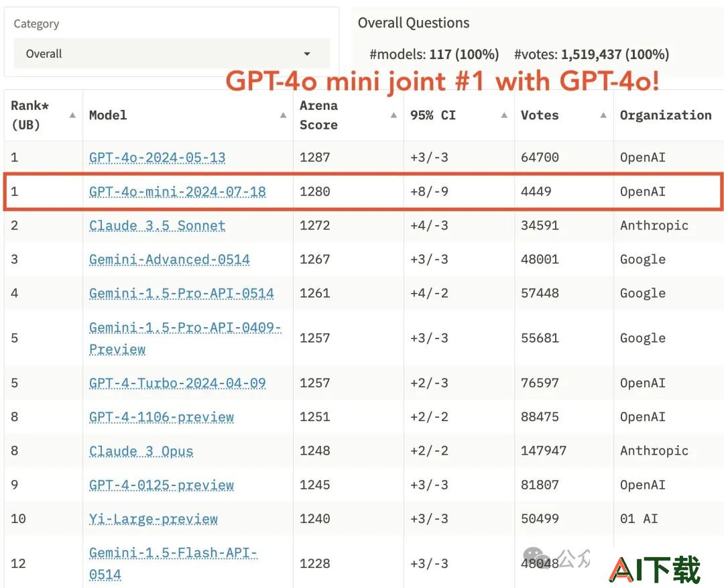
Task: Select the score 1228 cell
Action: 314,563
